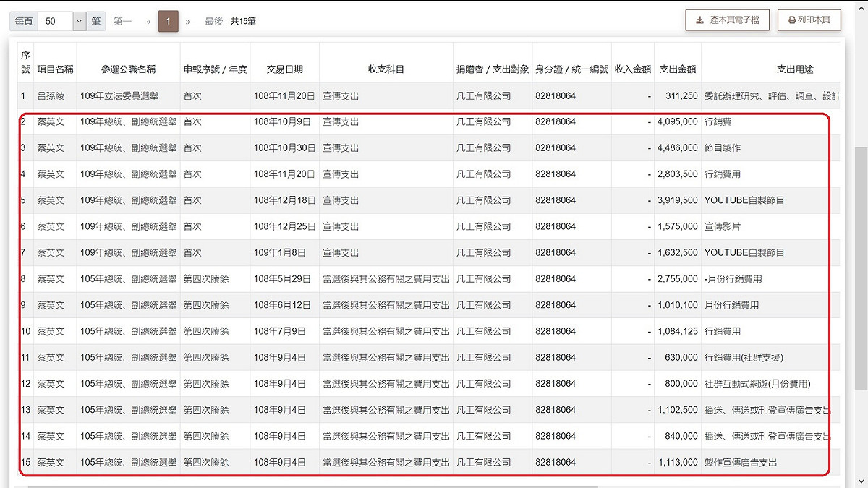Go to previous page with « arrow
Viewport: 868px width, 488px height.
(x=148, y=21)
